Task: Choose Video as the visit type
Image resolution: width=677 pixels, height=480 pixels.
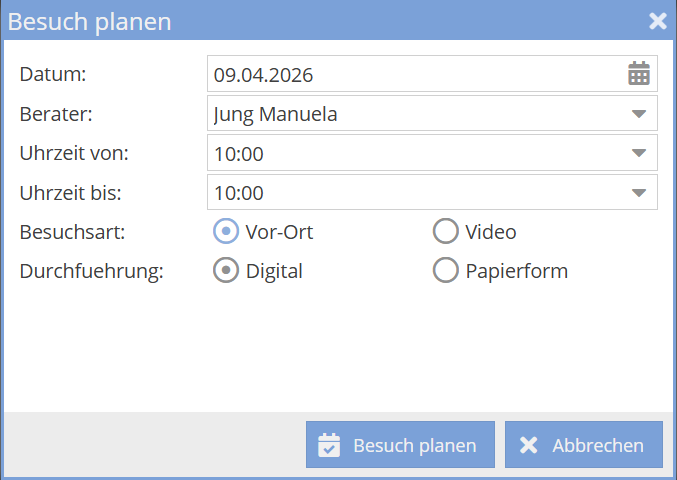Action: (445, 232)
